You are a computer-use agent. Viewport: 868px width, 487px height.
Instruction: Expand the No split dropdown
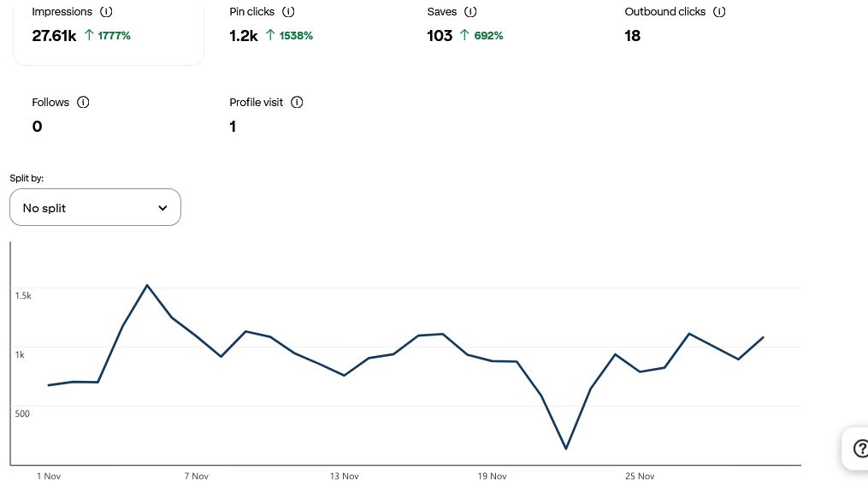[95, 208]
